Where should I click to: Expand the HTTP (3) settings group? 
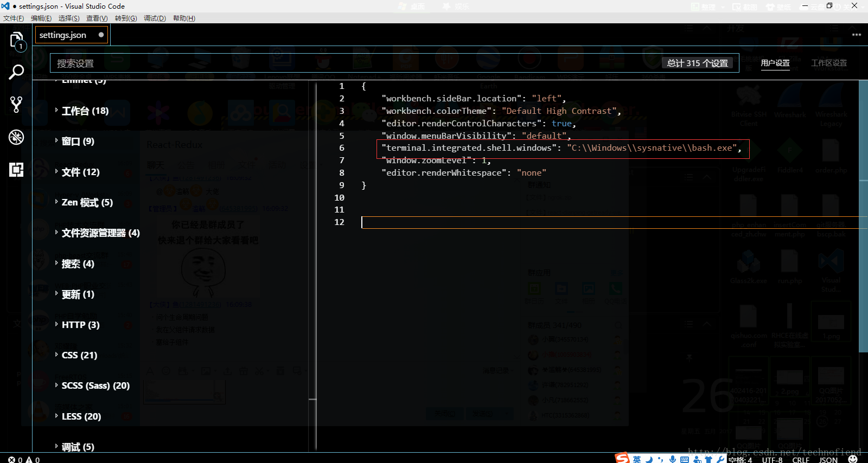pyautogui.click(x=77, y=325)
